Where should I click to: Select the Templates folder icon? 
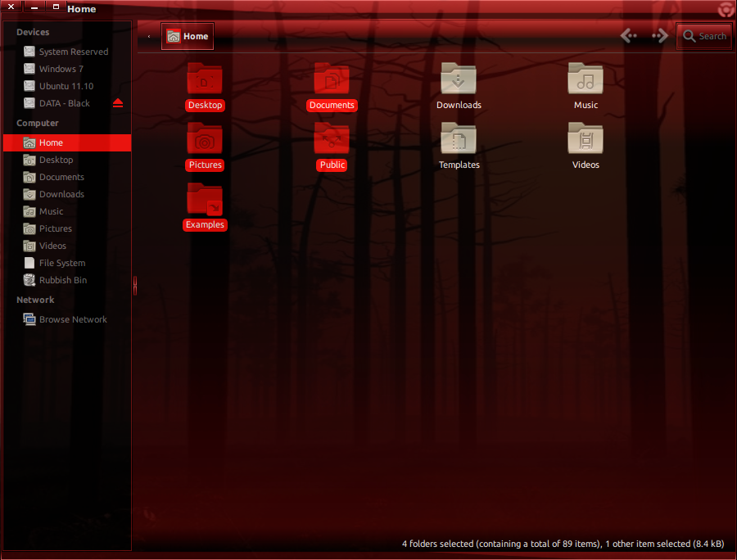click(x=459, y=138)
